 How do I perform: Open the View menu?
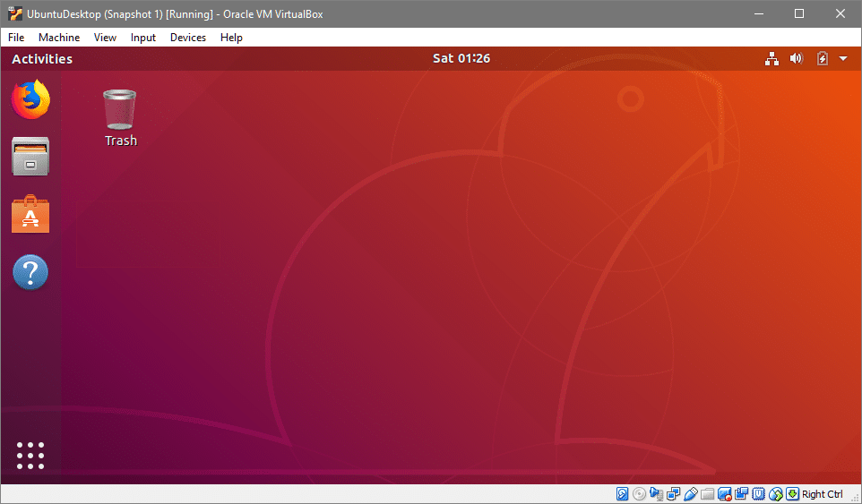[x=105, y=38]
